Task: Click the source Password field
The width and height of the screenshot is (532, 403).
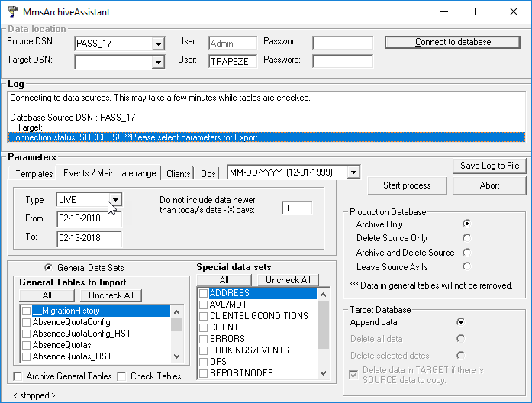Action: (x=343, y=43)
